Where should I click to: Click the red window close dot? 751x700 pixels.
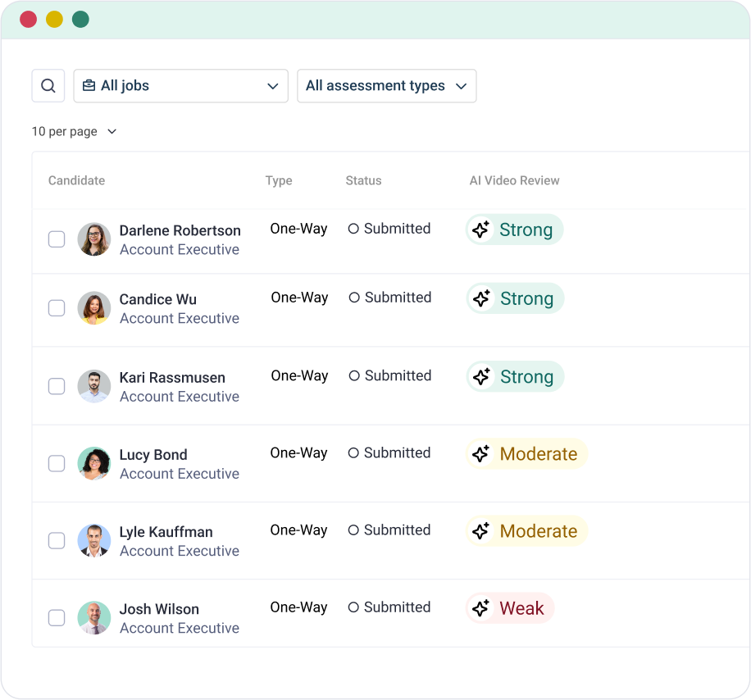pyautogui.click(x=28, y=19)
